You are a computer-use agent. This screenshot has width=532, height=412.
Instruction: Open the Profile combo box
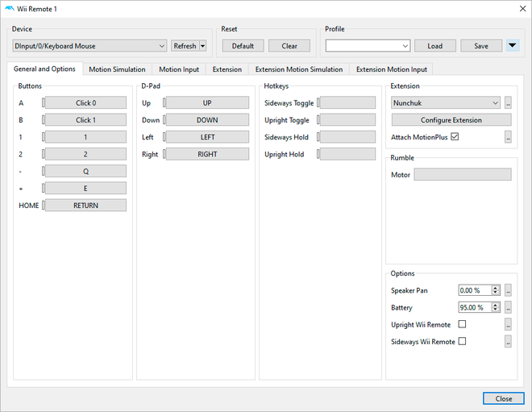368,46
